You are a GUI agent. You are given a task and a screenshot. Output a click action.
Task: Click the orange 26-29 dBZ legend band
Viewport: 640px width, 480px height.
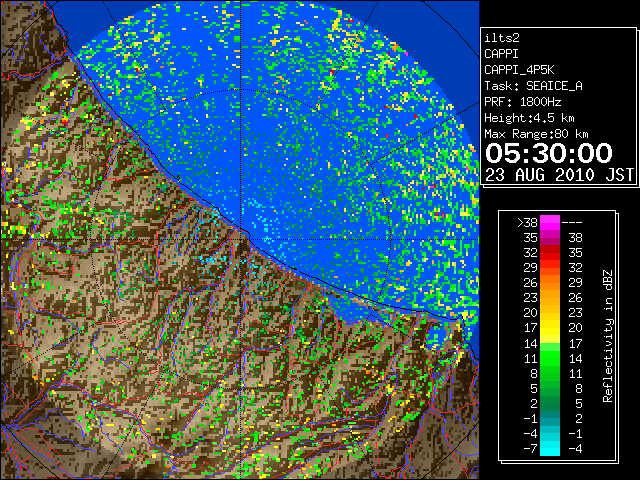pyautogui.click(x=550, y=283)
